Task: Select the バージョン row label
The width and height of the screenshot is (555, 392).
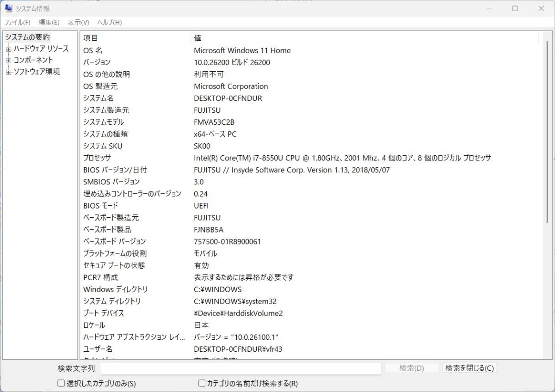Action: 97,62
